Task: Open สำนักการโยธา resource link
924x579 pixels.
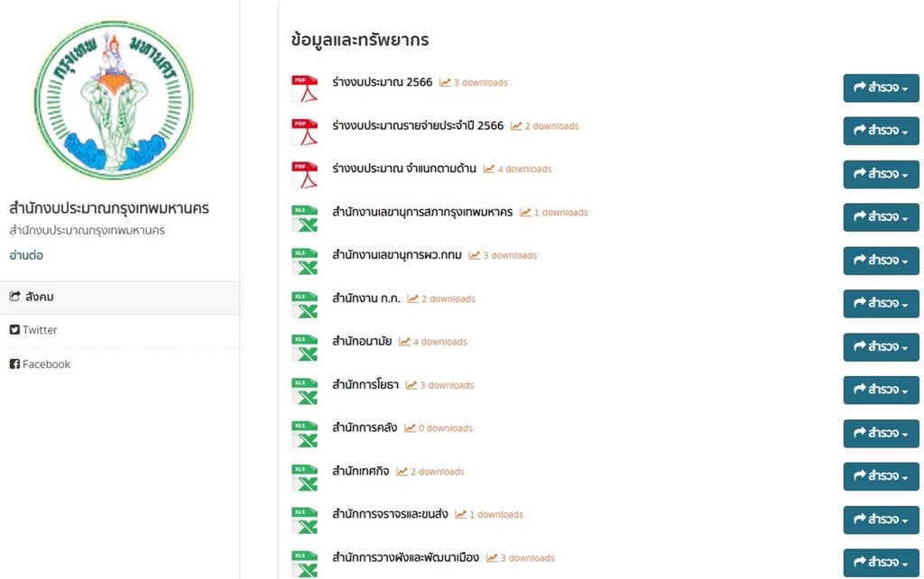Action: pyautogui.click(x=365, y=384)
